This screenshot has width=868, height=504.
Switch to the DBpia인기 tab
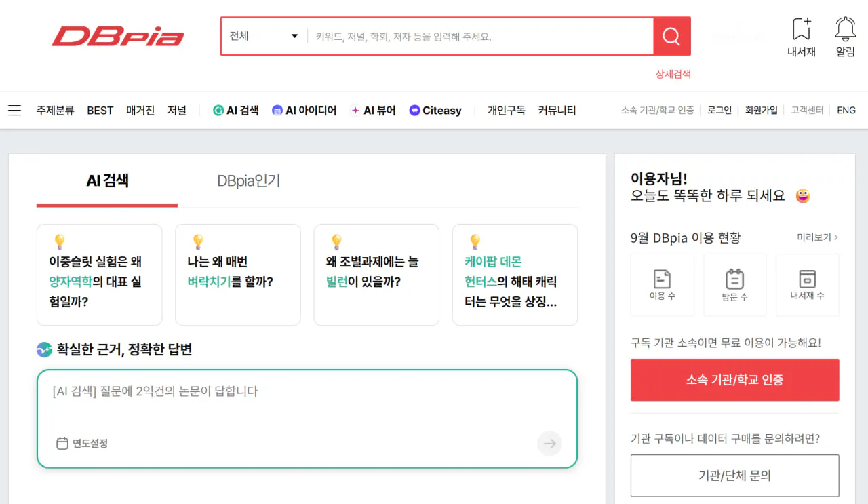coord(248,181)
